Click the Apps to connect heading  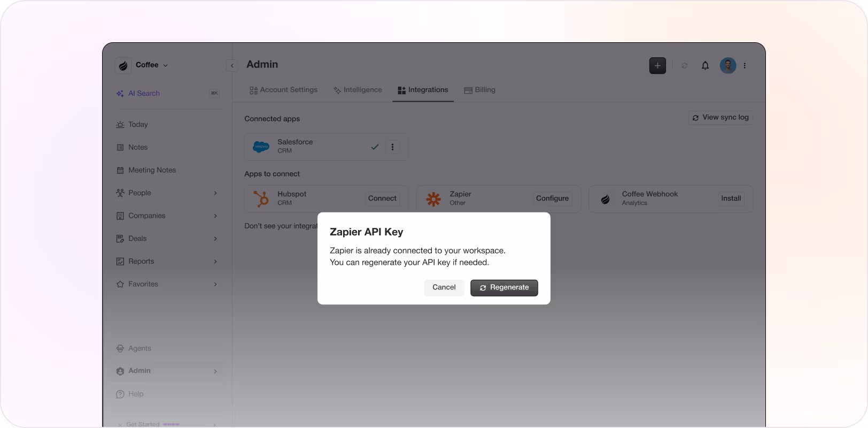272,174
